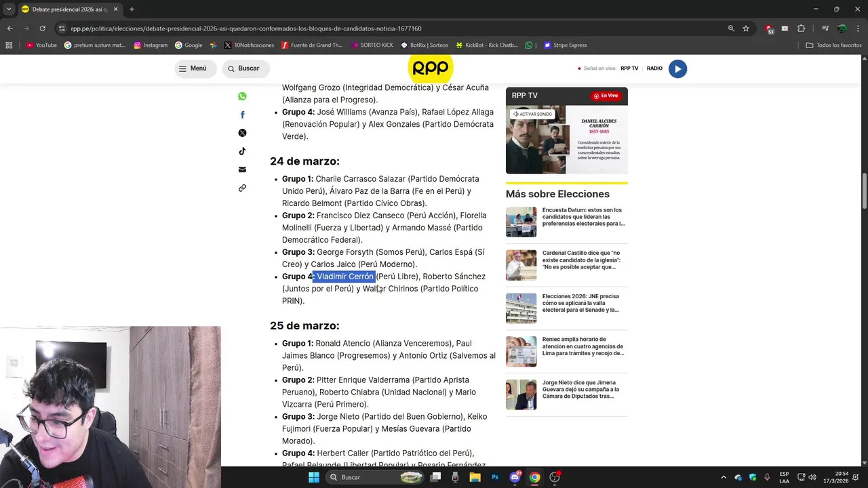Select the Debate presidencial 2026 tab
The image size is (868, 488).
(70, 9)
